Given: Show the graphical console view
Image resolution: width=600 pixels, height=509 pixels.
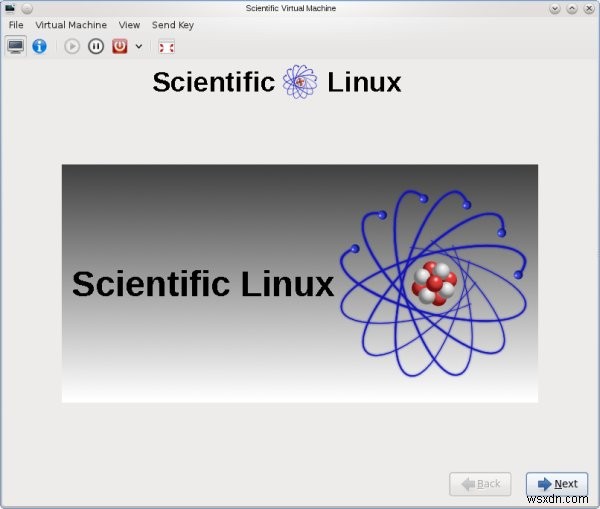Looking at the screenshot, I should click(x=16, y=46).
